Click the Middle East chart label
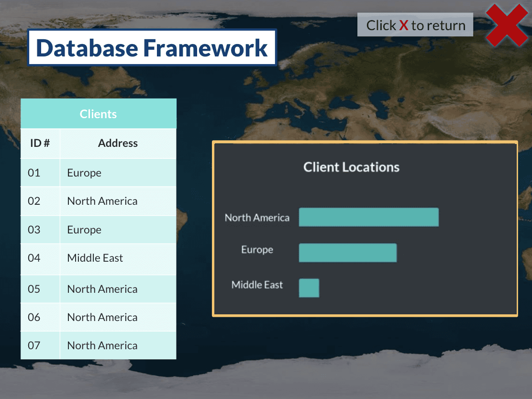This screenshot has width=532, height=399. pyautogui.click(x=257, y=285)
